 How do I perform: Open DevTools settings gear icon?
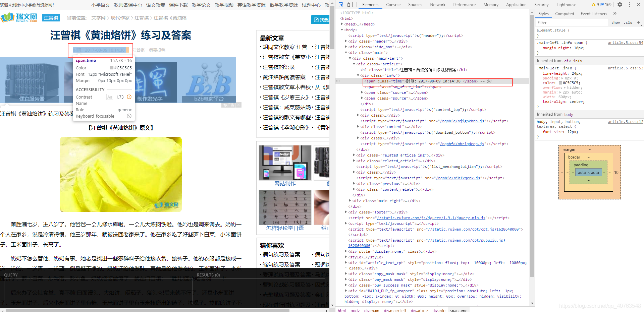(620, 4)
